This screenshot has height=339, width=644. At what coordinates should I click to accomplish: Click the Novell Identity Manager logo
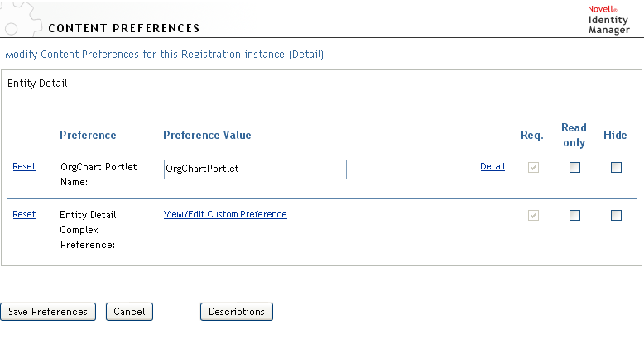pos(608,19)
